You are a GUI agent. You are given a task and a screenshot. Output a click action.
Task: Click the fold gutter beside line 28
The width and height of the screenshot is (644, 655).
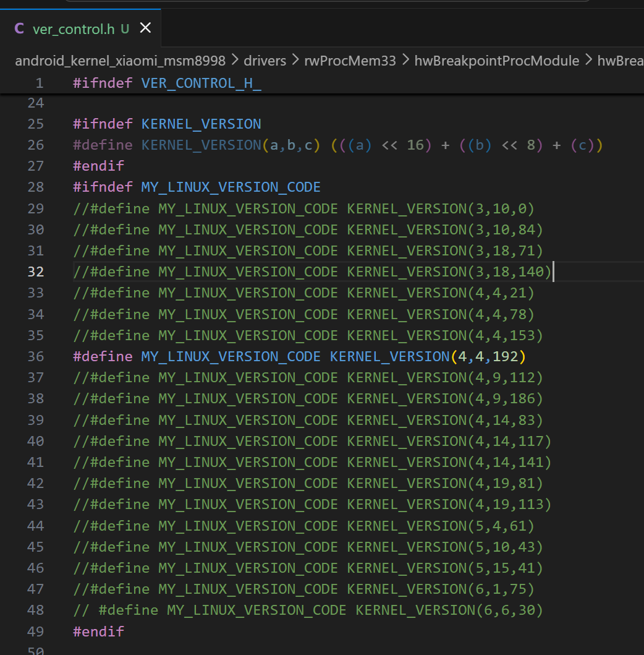(61, 187)
